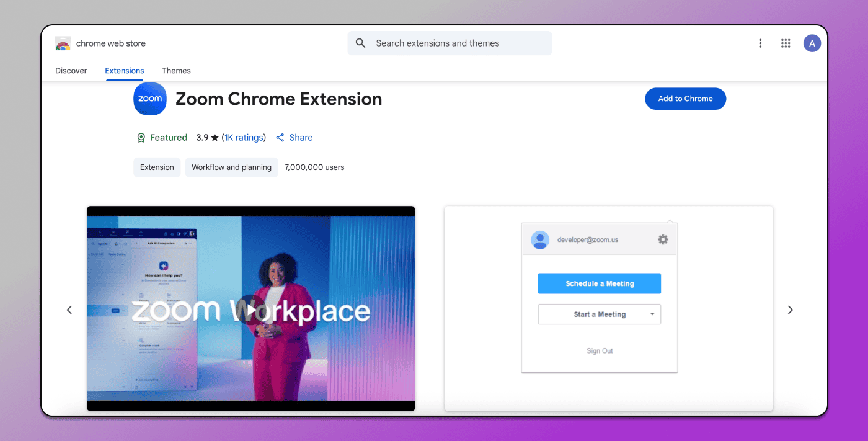Play the Zoom Workplace video
Viewport: 868px width, 441px height.
click(250, 310)
